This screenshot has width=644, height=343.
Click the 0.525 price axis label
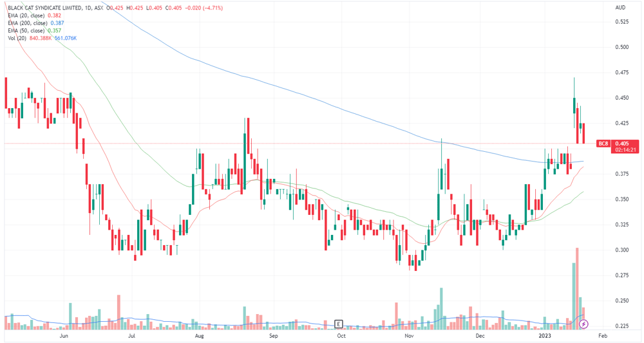pos(622,22)
